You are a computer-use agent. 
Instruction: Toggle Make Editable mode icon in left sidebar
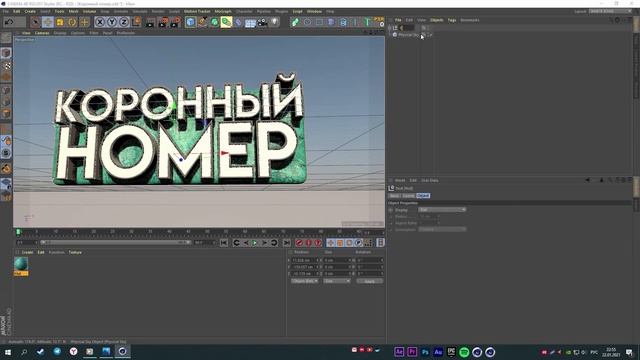coord(6,38)
